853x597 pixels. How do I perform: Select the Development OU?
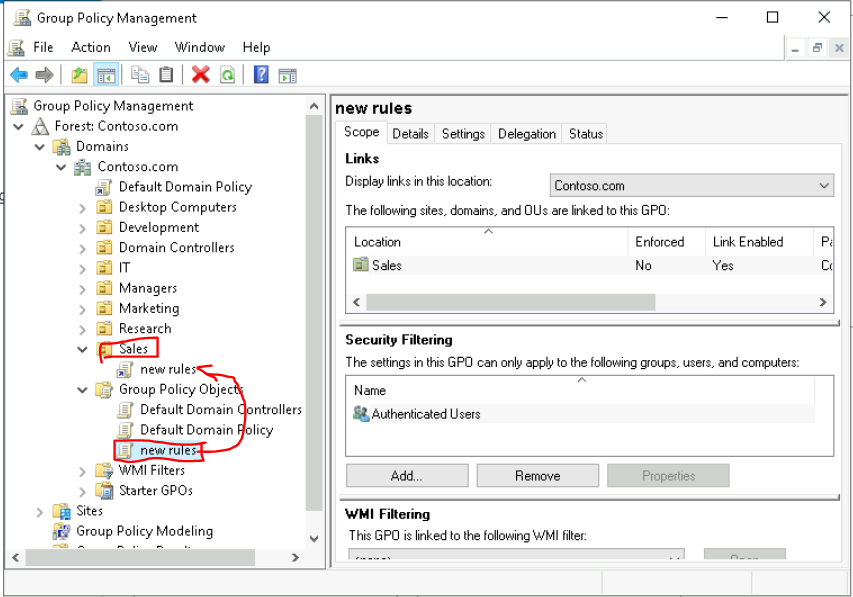coord(159,227)
